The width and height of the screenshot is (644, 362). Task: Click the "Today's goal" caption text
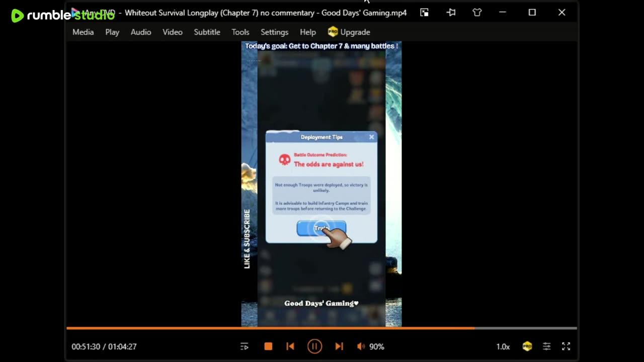pyautogui.click(x=321, y=46)
